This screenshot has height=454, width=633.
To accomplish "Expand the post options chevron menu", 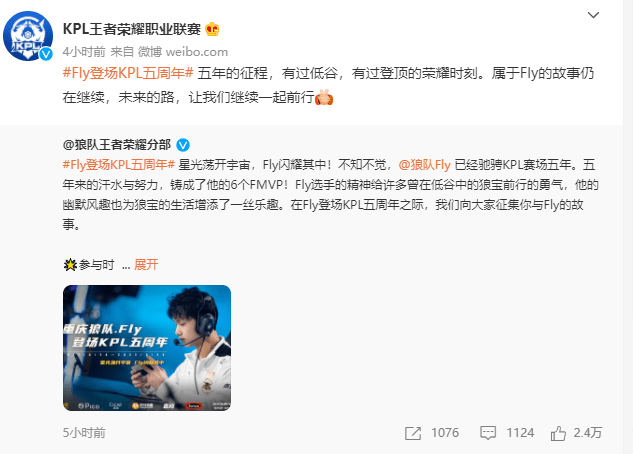I will pos(593,15).
